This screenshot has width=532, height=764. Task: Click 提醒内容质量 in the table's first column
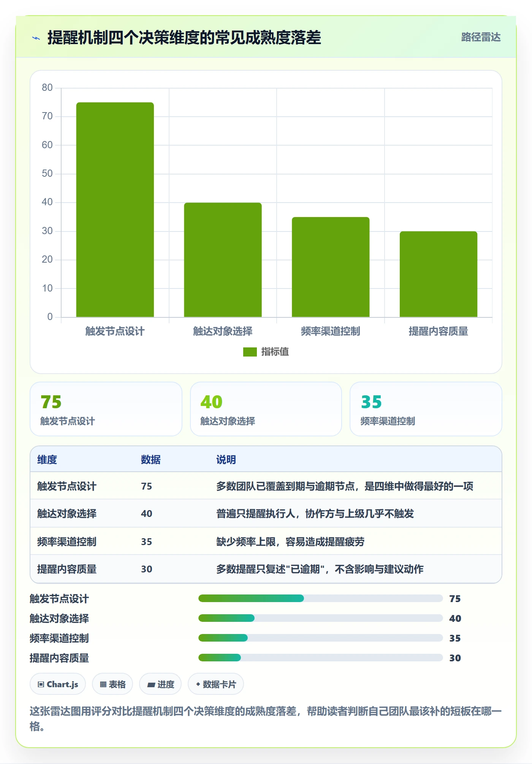point(67,569)
